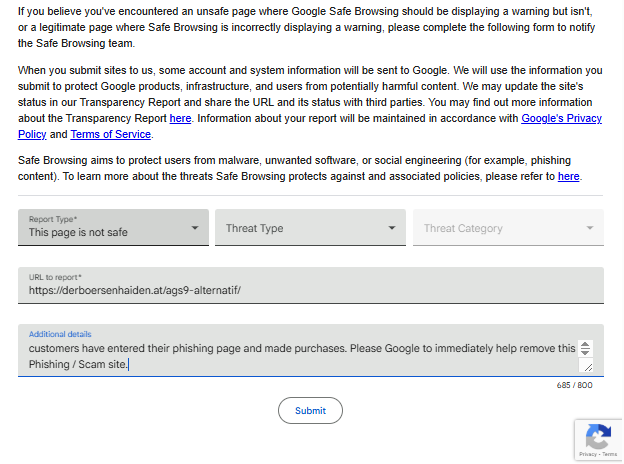Screen dimensions: 624x464
Task: Click the textarea resize handle
Action: pyautogui.click(x=587, y=367)
